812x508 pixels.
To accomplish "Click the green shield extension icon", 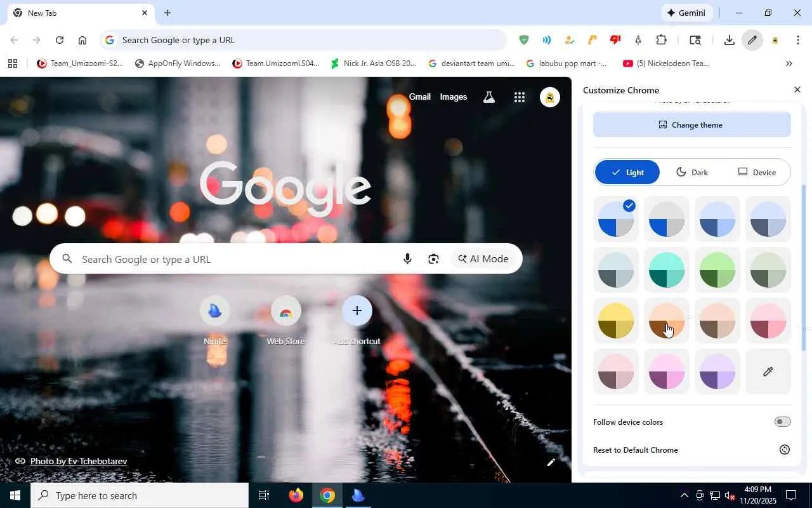I will point(523,40).
